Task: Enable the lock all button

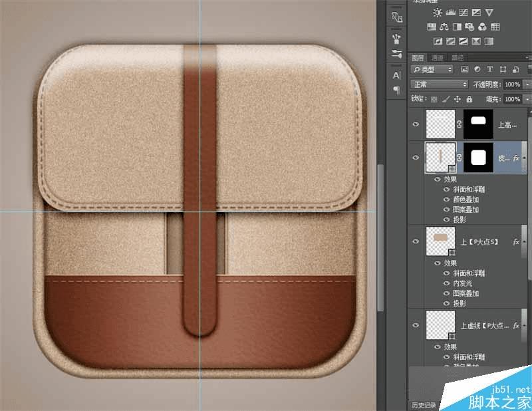Action: pos(469,99)
